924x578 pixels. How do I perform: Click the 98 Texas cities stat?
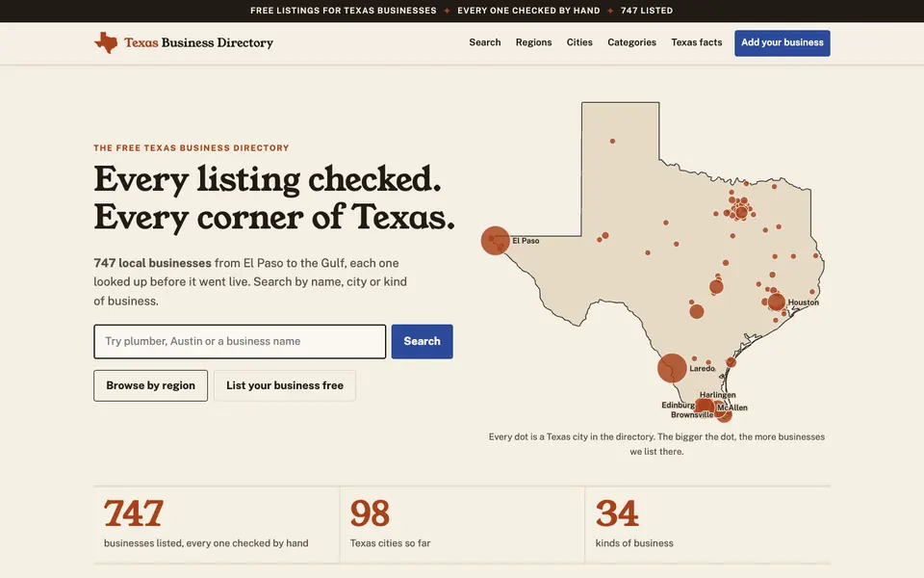point(462,524)
